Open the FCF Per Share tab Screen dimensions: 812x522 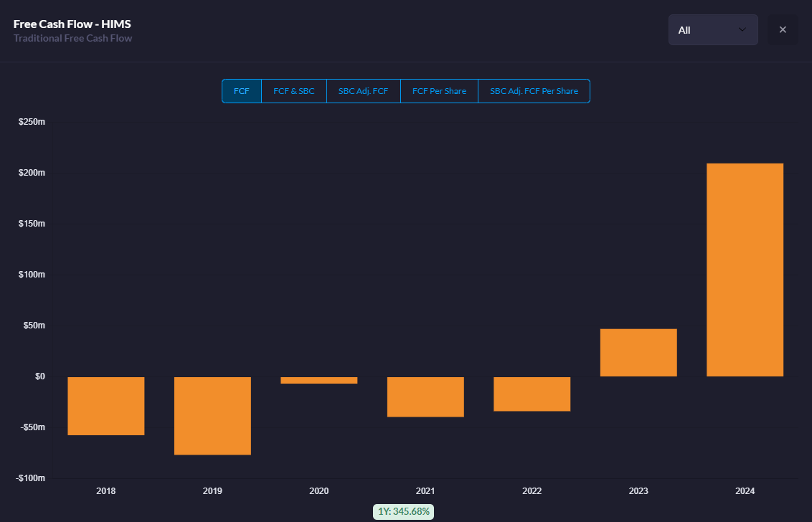coord(439,91)
